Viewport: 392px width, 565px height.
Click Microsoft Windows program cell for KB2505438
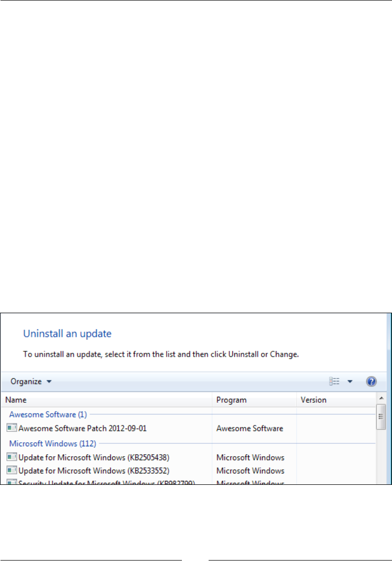tap(250, 457)
